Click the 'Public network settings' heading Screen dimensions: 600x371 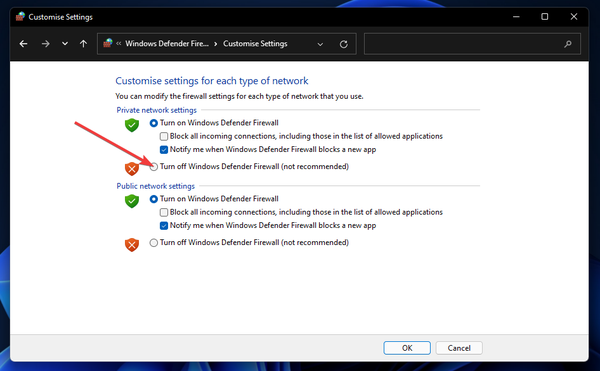156,186
